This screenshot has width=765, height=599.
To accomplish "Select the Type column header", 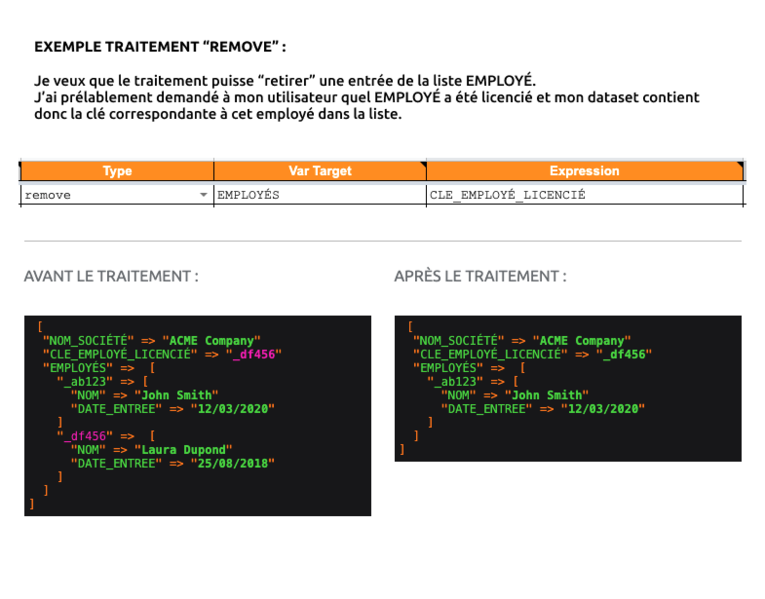I will click(117, 171).
